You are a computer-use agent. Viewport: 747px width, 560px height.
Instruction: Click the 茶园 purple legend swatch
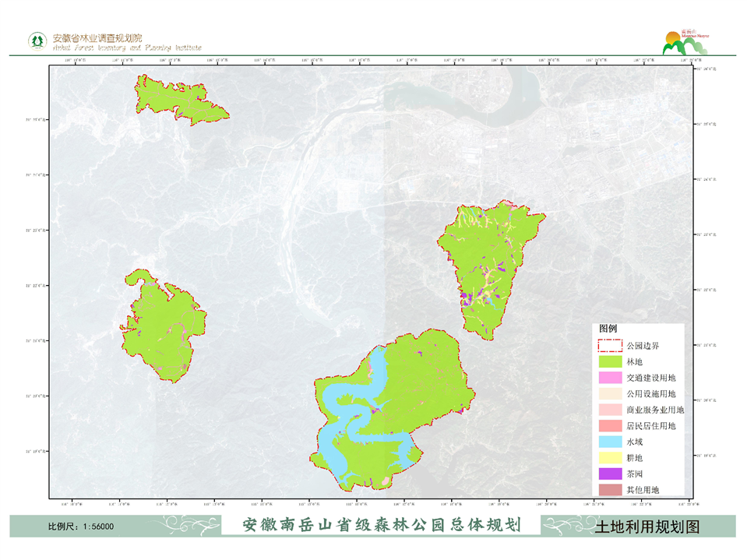pyautogui.click(x=610, y=474)
